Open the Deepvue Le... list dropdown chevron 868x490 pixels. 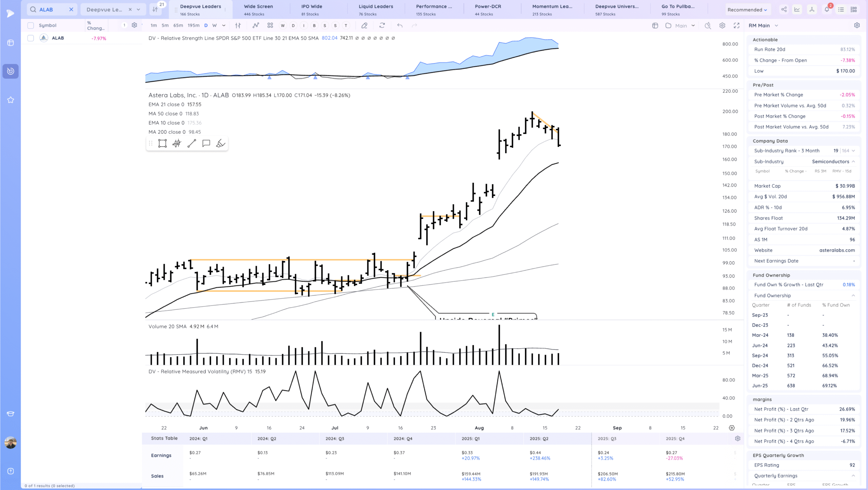(x=138, y=9)
